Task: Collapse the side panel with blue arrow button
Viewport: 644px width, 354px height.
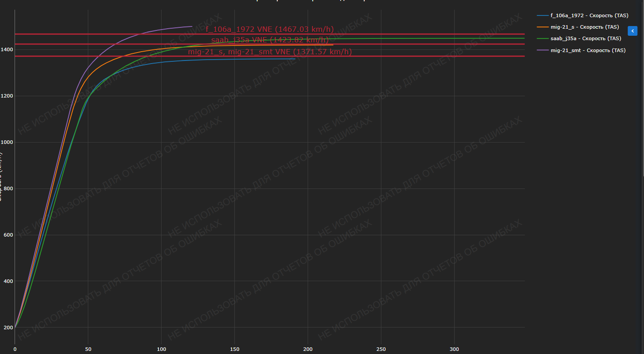Action: coord(633,31)
